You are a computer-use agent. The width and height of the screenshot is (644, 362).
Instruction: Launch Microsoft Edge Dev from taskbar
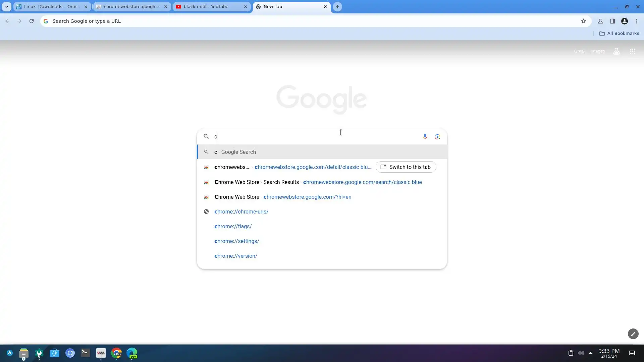tap(132, 353)
